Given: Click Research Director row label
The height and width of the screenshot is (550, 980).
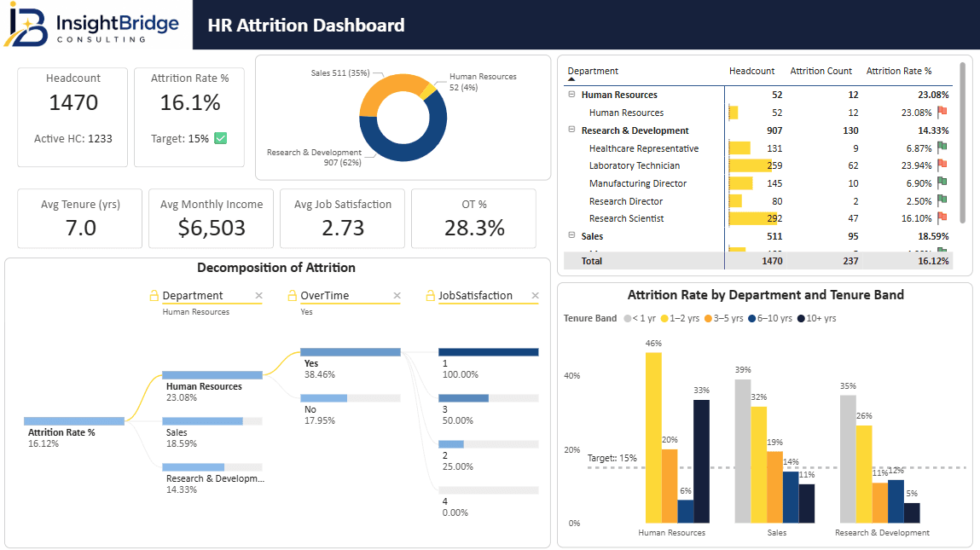Looking at the screenshot, I should 626,201.
